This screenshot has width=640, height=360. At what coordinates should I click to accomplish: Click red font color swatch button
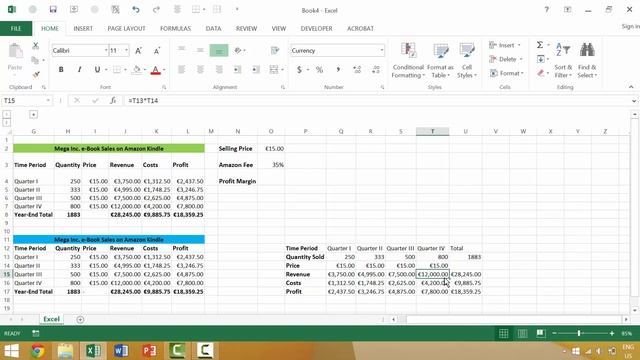(x=156, y=70)
